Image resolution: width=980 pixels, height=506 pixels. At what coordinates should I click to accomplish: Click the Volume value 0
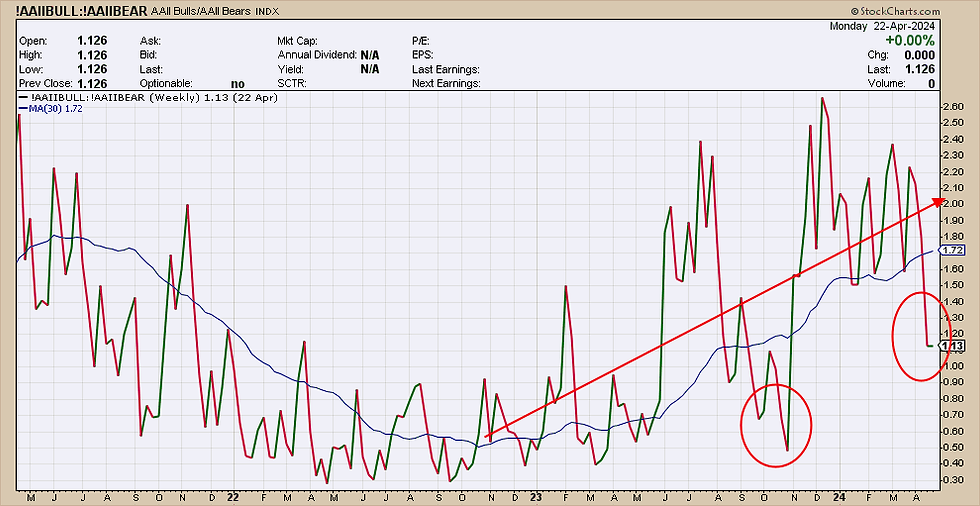(931, 84)
